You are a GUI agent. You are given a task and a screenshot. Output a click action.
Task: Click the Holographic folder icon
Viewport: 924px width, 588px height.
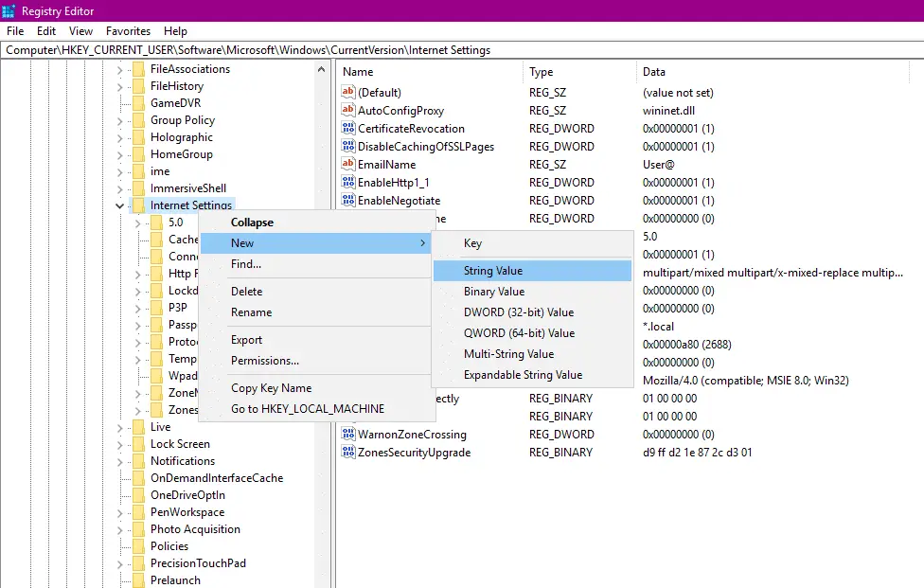click(x=138, y=138)
